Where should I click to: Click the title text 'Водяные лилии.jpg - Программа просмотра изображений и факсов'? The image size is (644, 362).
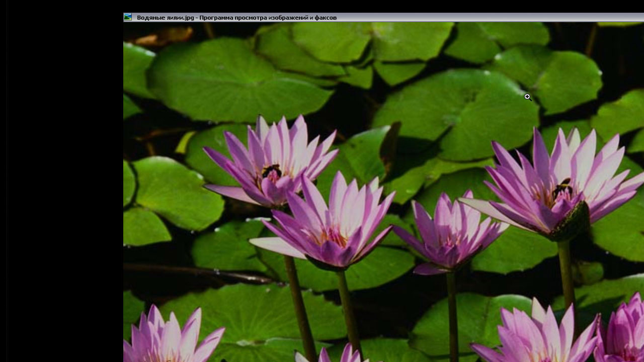(236, 18)
